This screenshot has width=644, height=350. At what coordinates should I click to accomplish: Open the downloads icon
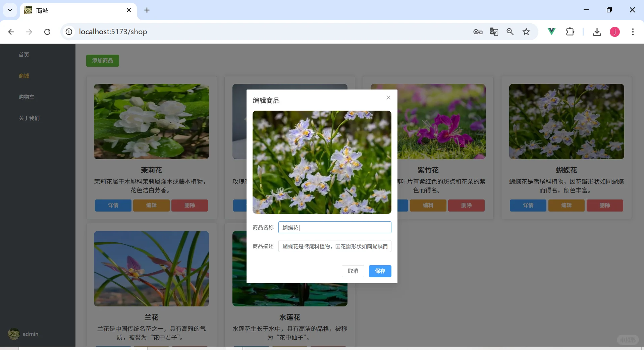pyautogui.click(x=597, y=32)
